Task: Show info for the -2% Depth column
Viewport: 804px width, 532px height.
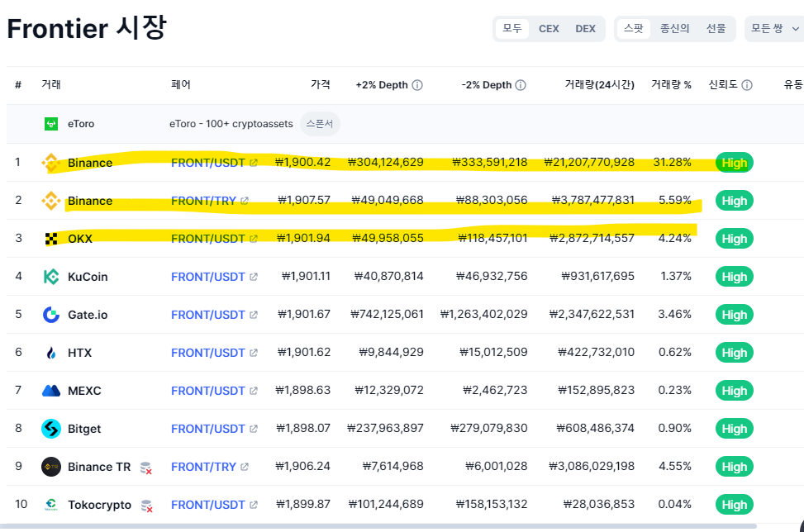Action: pyautogui.click(x=521, y=85)
